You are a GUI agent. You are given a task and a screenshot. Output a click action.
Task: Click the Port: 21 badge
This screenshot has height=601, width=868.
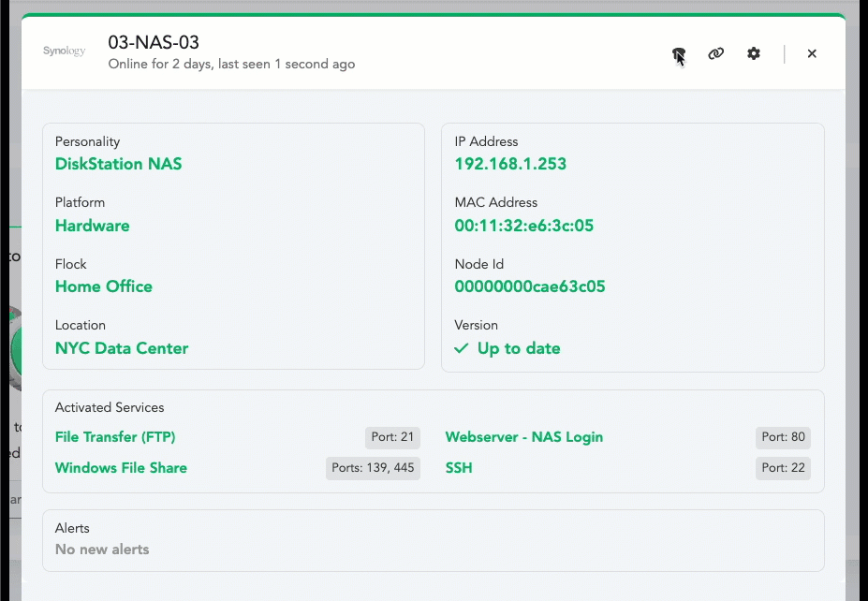coord(392,437)
